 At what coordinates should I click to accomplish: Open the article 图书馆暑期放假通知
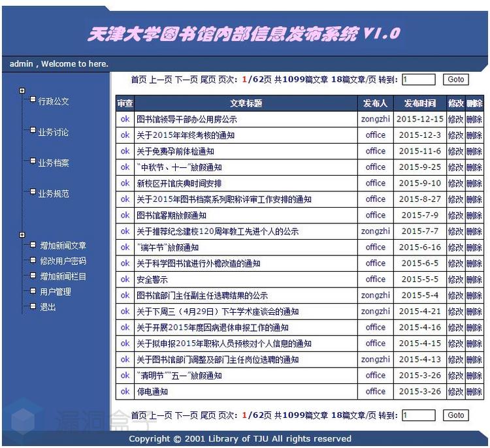(171, 216)
